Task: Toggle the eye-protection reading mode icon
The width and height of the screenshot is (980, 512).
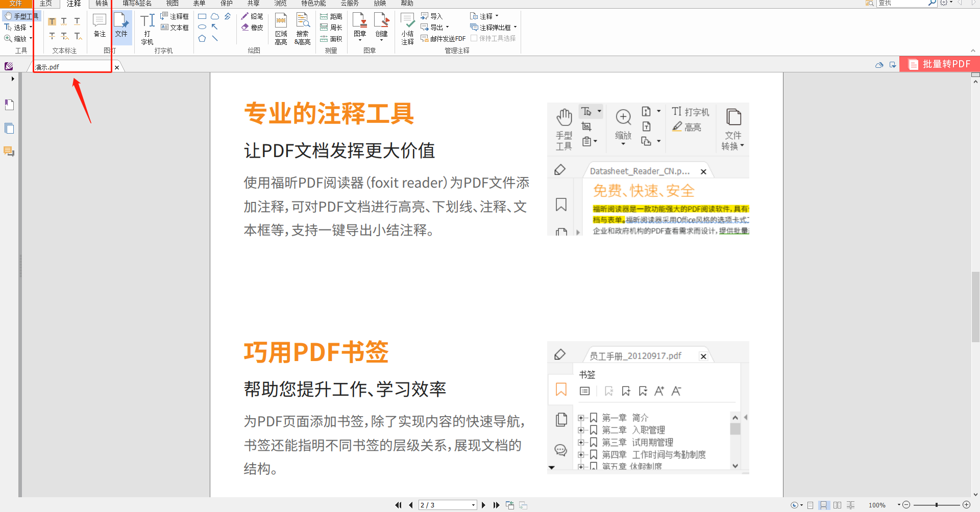Action: tap(794, 505)
